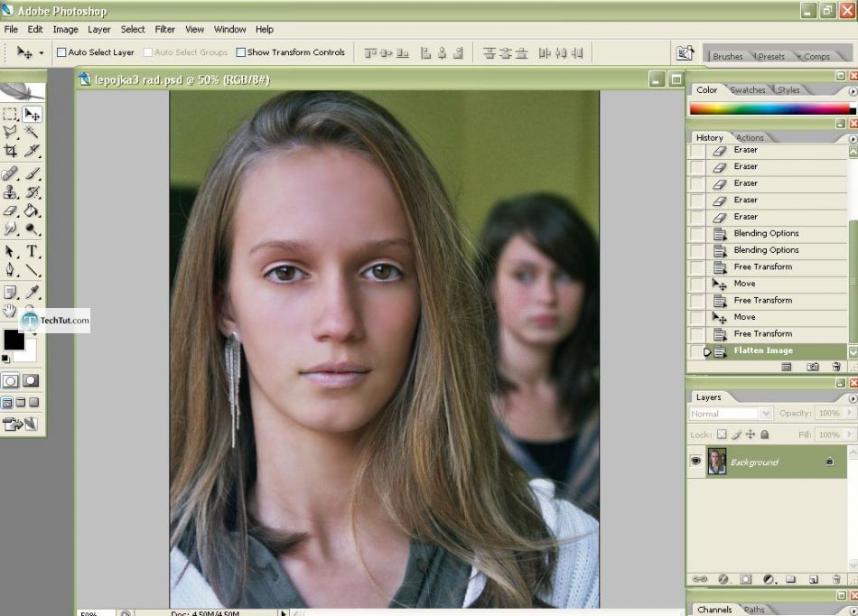Toggle Lock all padlock icon
Image resolution: width=858 pixels, height=616 pixels.
tap(764, 434)
